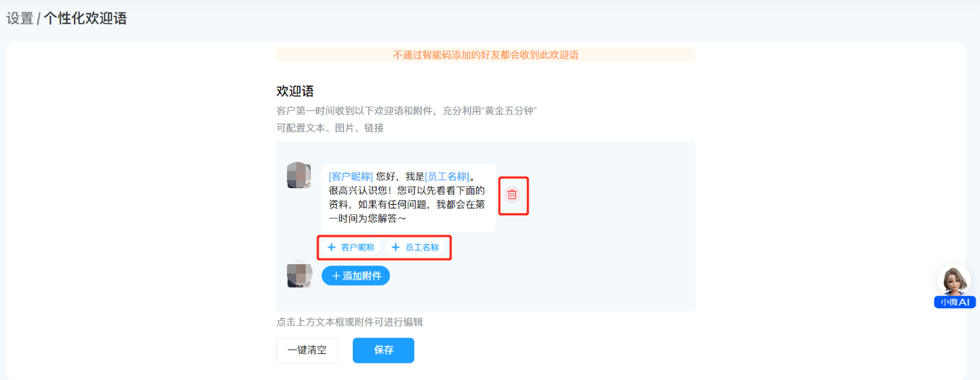980x380 pixels.
Task: Insert 员工名称 placeholder tag
Action: click(416, 248)
